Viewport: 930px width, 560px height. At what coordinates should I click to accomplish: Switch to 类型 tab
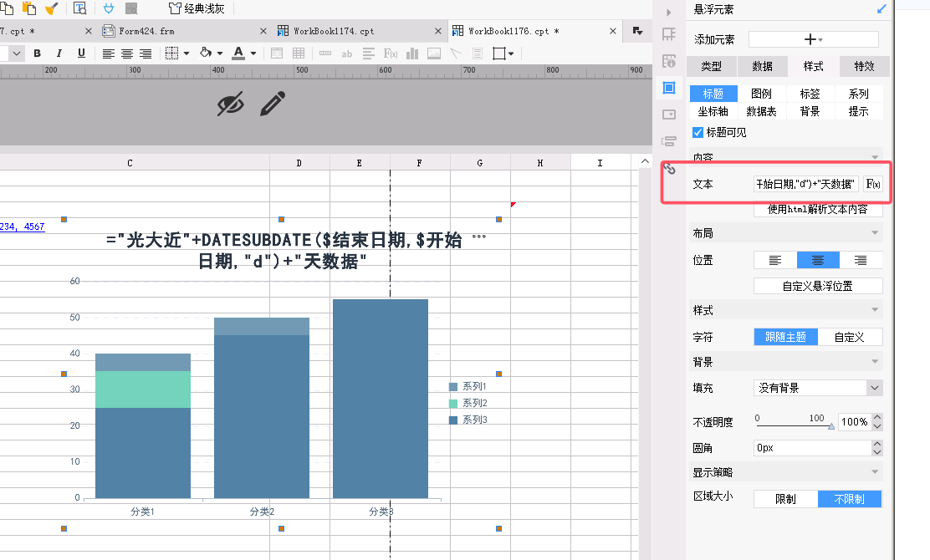[711, 66]
